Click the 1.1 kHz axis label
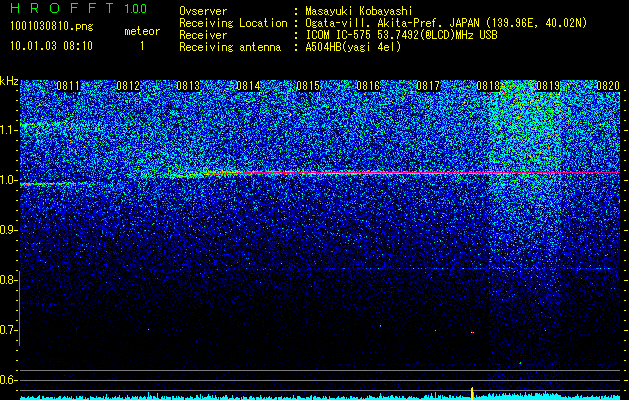 pos(8,130)
